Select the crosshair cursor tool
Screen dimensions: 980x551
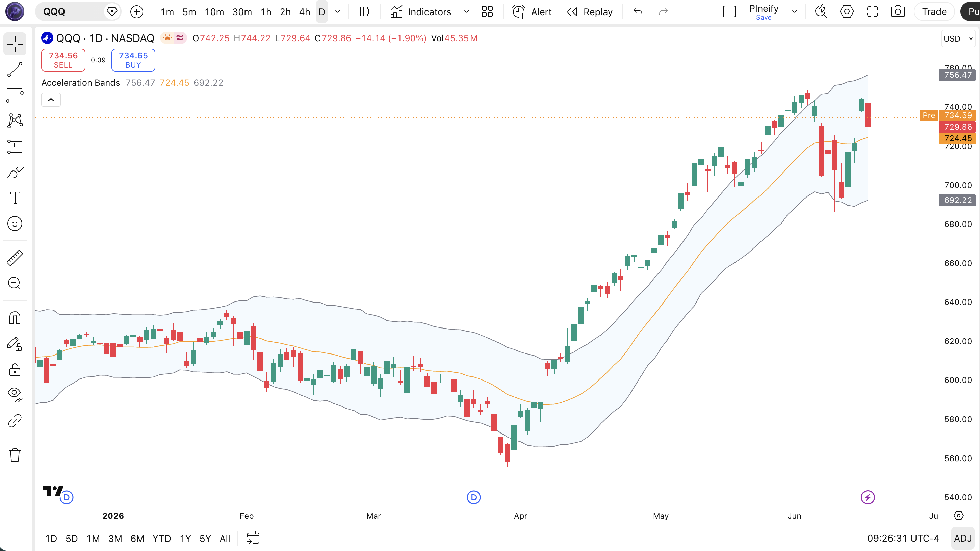[x=15, y=44]
